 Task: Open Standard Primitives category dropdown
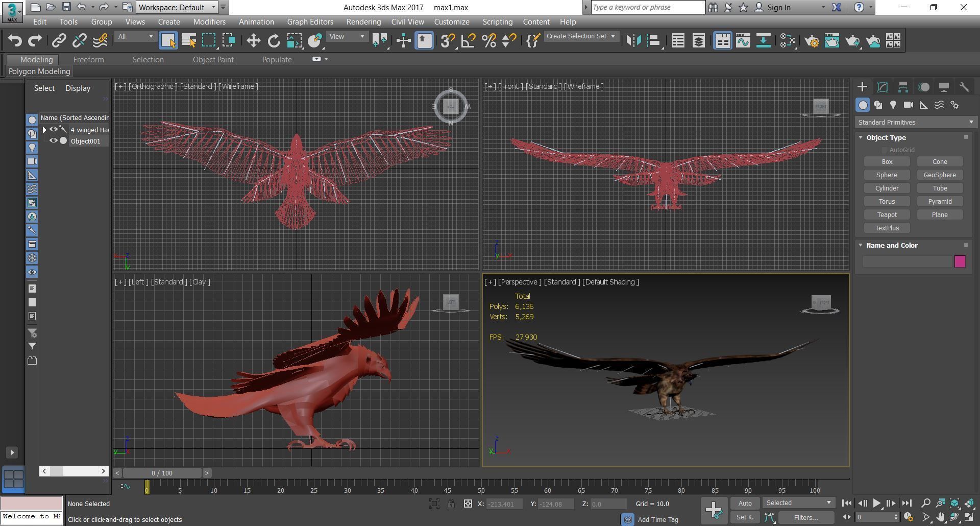point(916,122)
